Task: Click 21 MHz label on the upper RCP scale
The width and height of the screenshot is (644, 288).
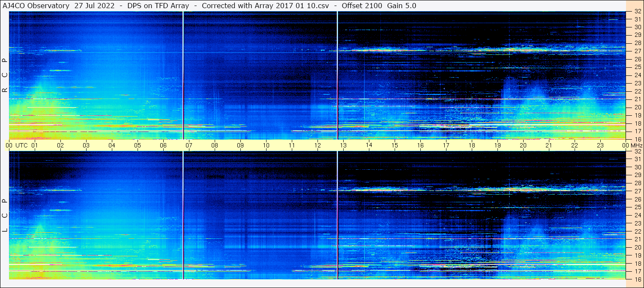Action: (637, 99)
